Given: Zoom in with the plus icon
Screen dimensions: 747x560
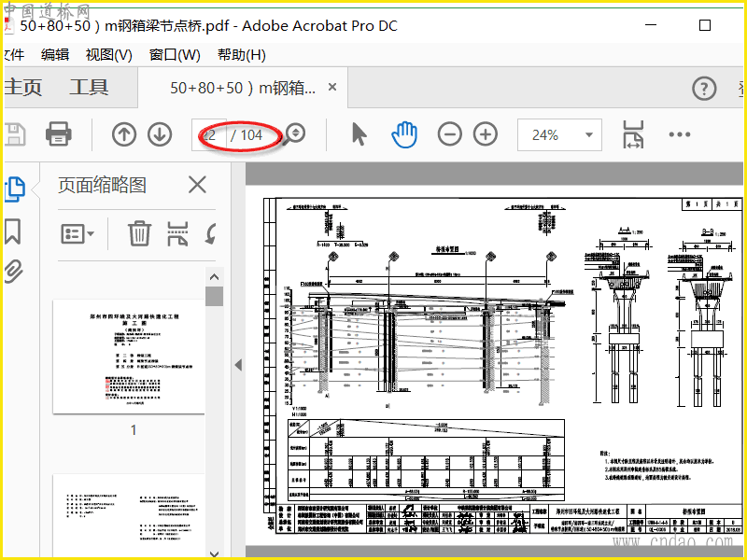Looking at the screenshot, I should tap(486, 134).
